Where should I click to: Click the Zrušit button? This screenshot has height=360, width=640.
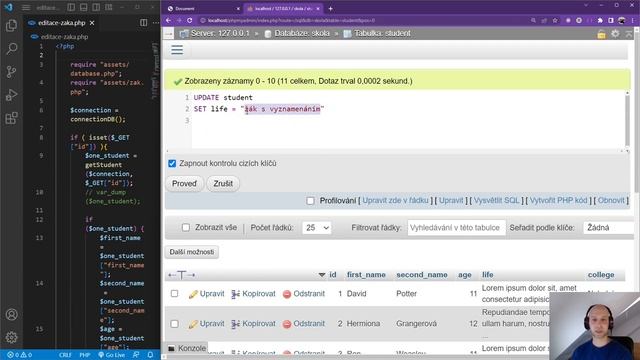(223, 184)
